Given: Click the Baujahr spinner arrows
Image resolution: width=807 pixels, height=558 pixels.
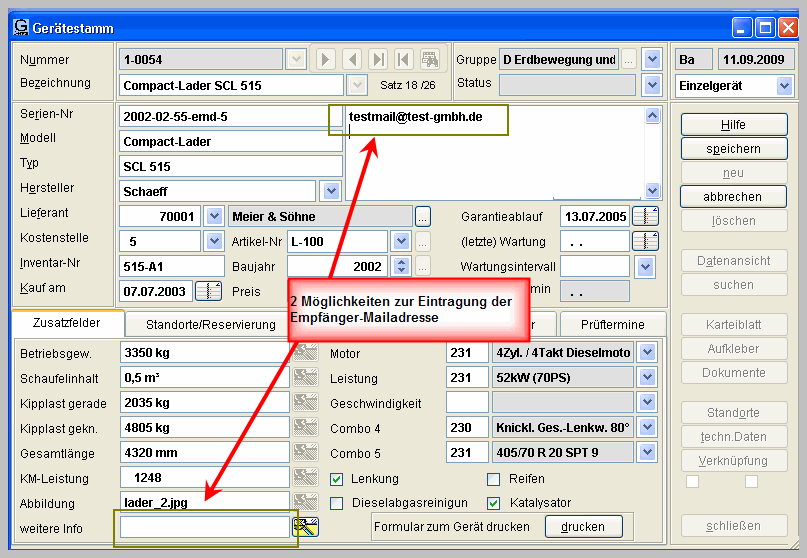Looking at the screenshot, I should [402, 266].
